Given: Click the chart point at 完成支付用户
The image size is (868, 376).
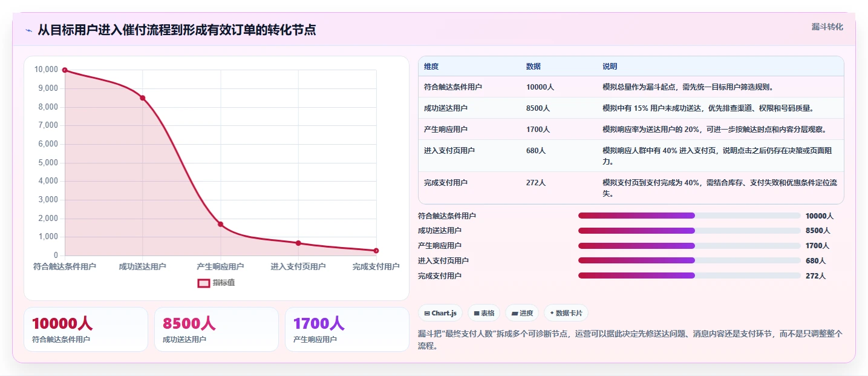Looking at the screenshot, I should click(376, 251).
